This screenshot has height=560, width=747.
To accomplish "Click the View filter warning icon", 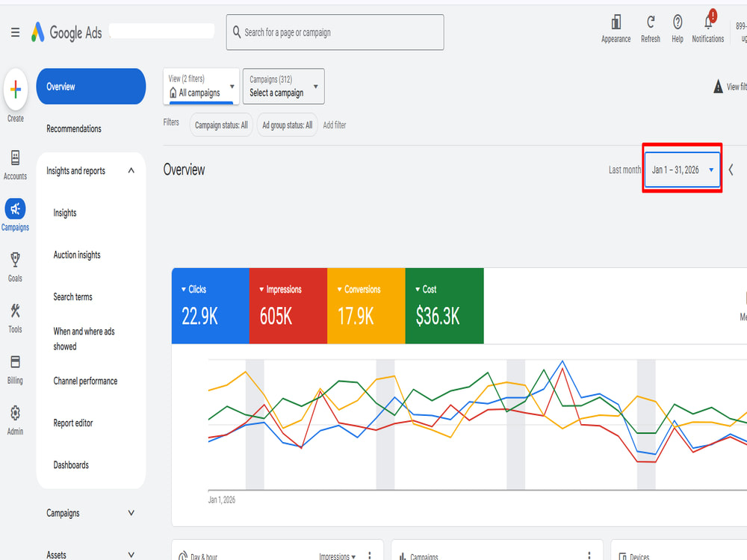I will [x=718, y=87].
